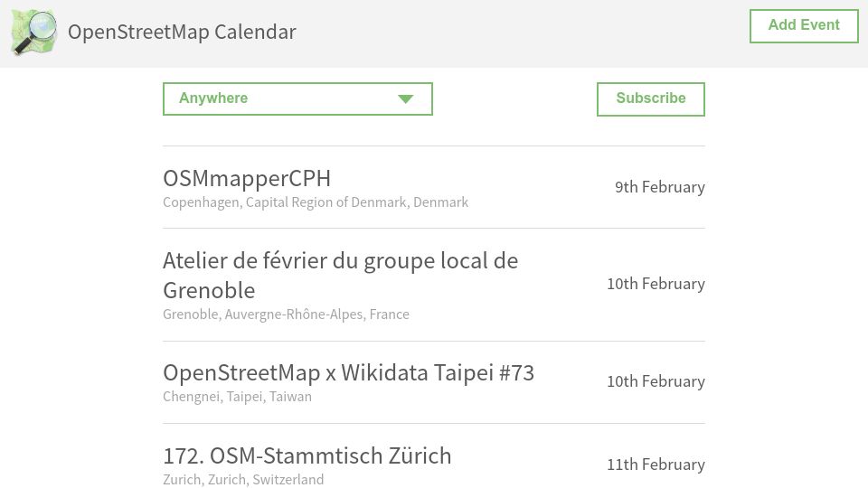Viewport: 868px width, 488px height.
Task: Click the green dropdown arrow beside Anywhere
Action: tap(405, 99)
